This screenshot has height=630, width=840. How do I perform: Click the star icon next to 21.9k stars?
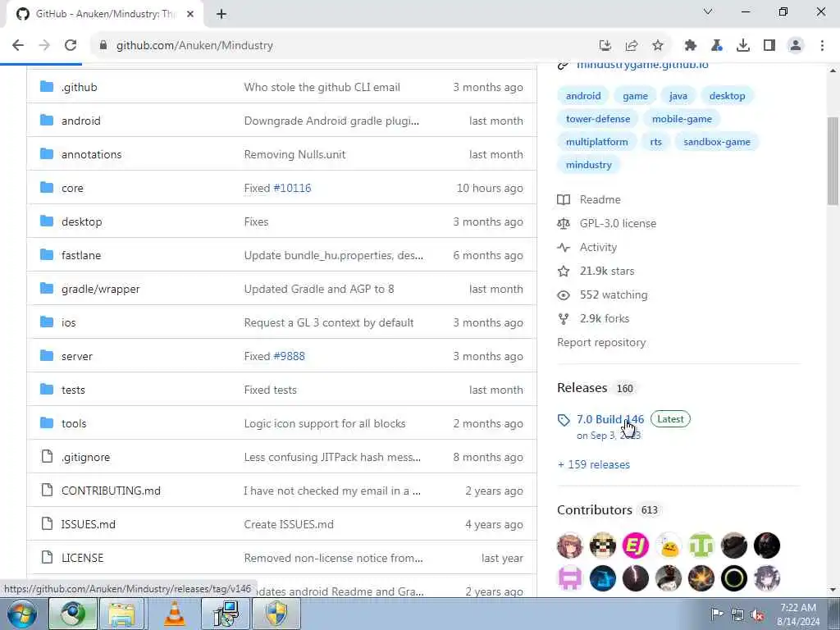coord(564,271)
